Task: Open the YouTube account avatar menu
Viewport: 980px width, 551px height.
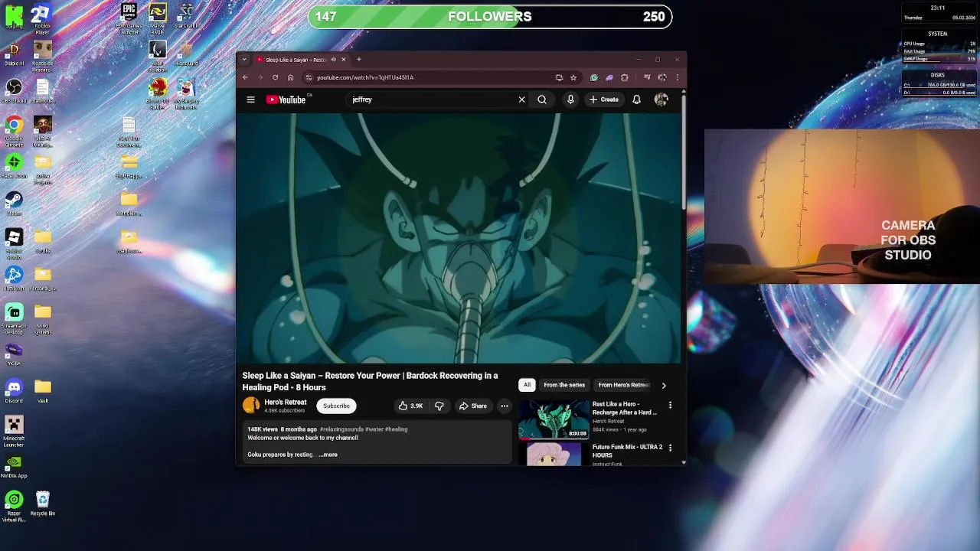Action: 661,99
